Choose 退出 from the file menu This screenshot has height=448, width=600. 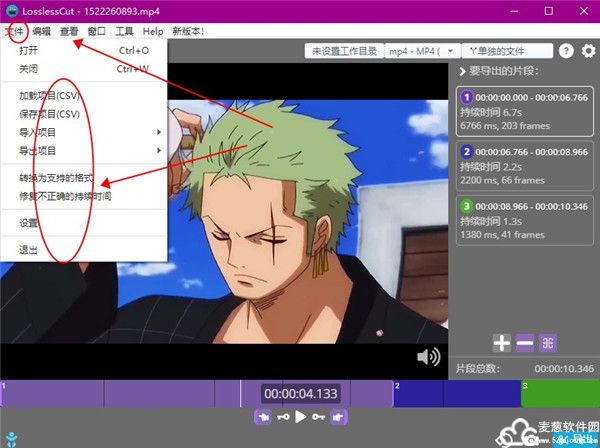click(84, 250)
